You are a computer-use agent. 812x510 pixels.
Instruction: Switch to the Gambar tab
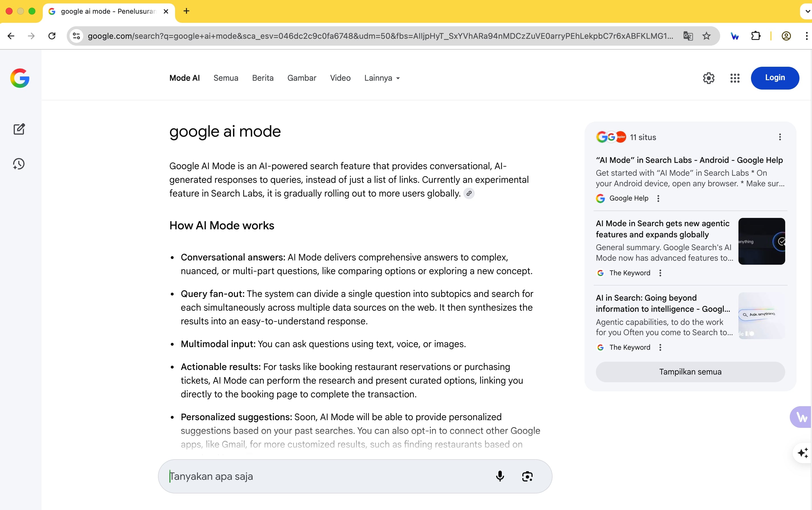tap(302, 78)
